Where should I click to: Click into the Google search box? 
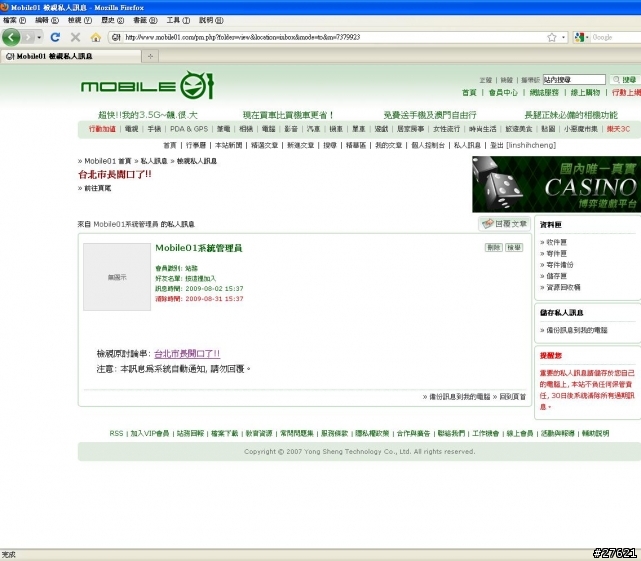click(x=616, y=37)
